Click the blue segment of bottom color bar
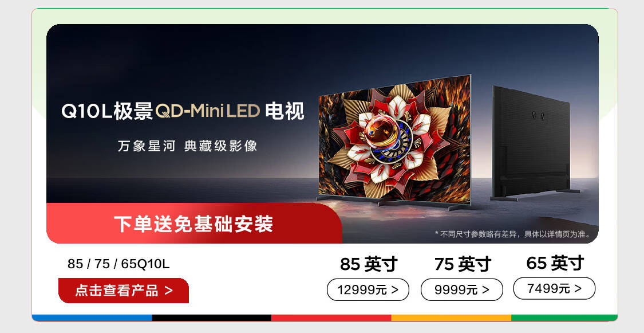The height and width of the screenshot is (333, 644). 92,318
